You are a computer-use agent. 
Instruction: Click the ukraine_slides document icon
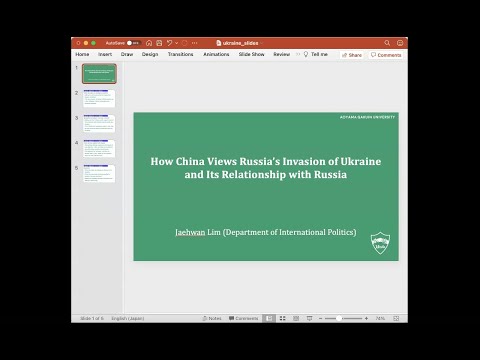(x=219, y=43)
